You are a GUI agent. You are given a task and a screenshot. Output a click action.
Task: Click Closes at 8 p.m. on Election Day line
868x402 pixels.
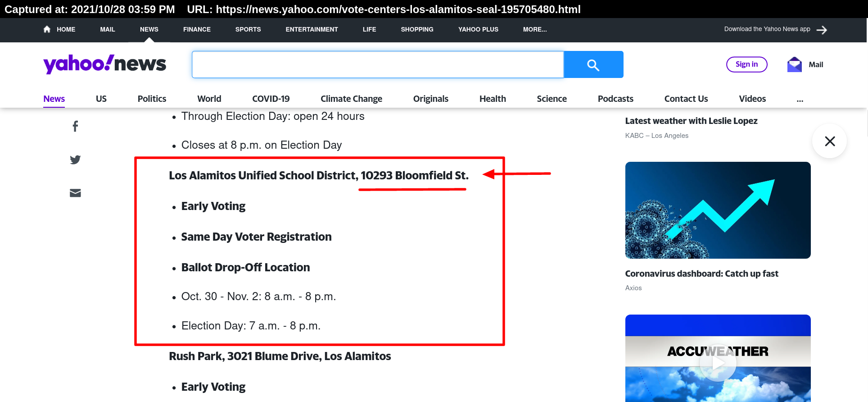tap(261, 145)
